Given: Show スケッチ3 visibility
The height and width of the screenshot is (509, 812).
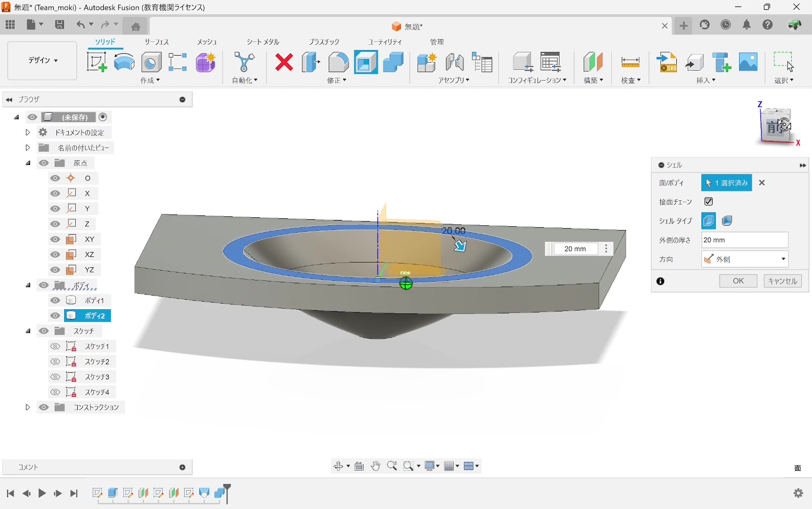Looking at the screenshot, I should tap(55, 377).
